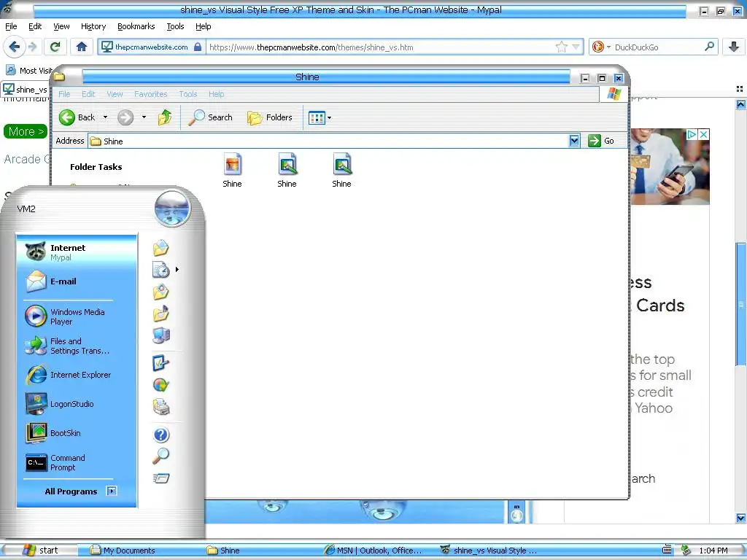Switch to MSN Outlook taskbar button
The width and height of the screenshot is (747, 560).
click(373, 551)
